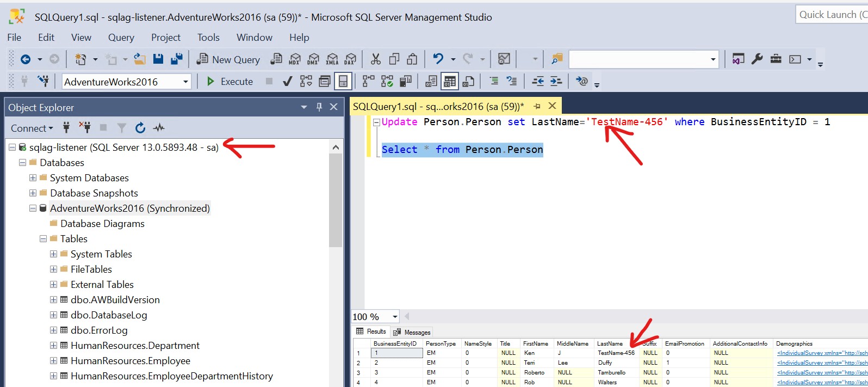This screenshot has height=387, width=868.
Task: Click the BusinessEntityID column header
Action: pos(396,343)
